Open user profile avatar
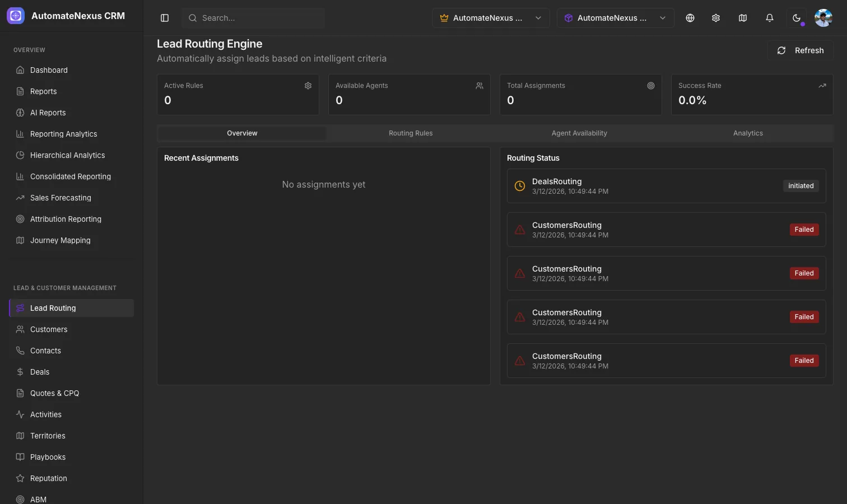The height and width of the screenshot is (504, 847). click(x=823, y=18)
